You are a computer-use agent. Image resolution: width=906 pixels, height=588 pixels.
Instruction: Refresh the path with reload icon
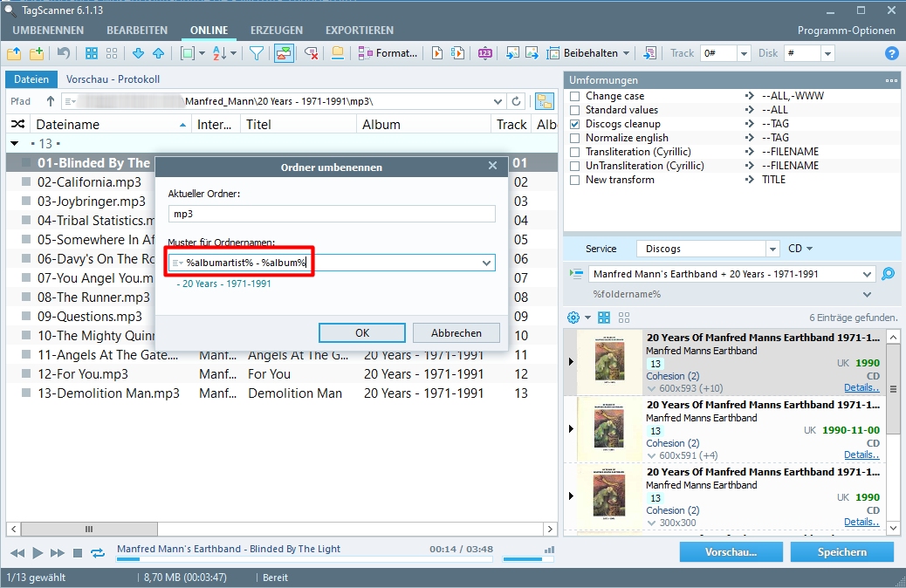516,102
